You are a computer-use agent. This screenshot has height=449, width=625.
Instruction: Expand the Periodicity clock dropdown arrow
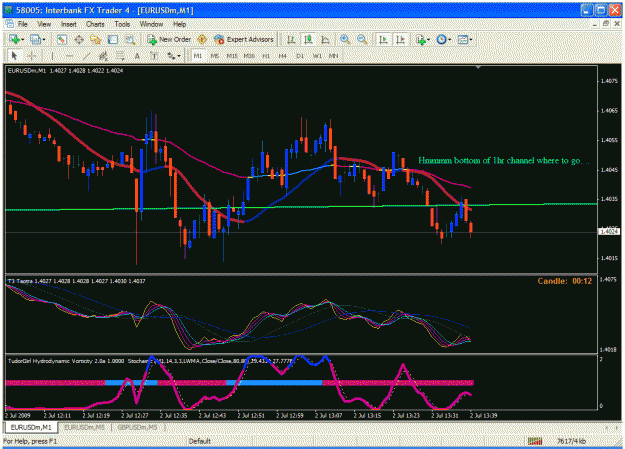450,39
